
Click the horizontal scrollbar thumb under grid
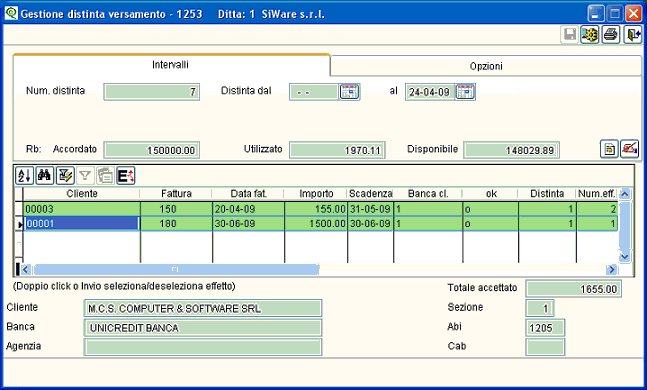(x=176, y=269)
